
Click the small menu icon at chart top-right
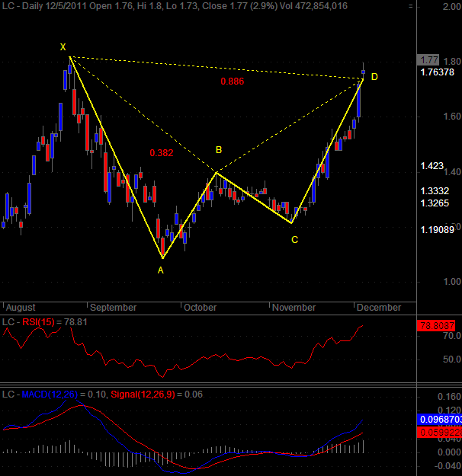(x=411, y=6)
